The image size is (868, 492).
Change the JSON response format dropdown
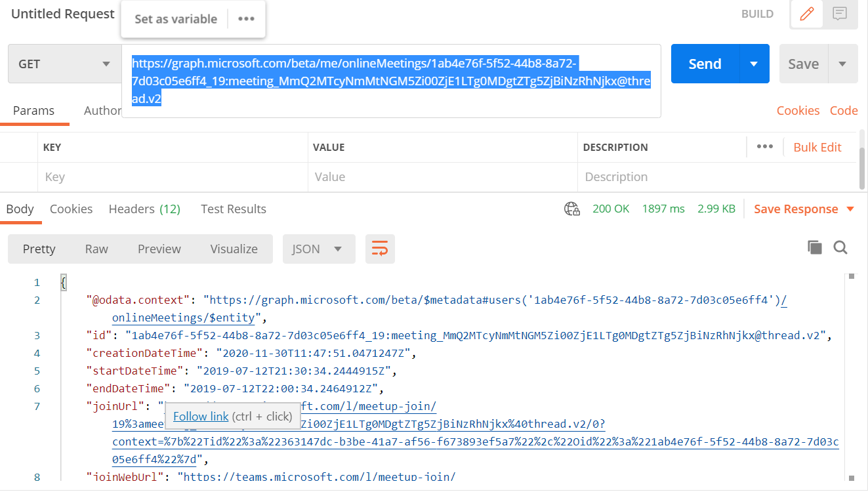pyautogui.click(x=319, y=249)
